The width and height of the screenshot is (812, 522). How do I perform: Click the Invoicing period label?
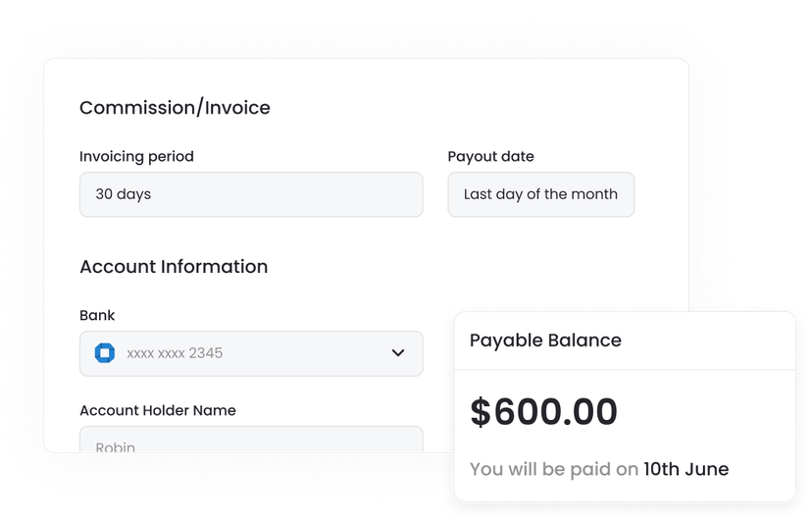click(136, 156)
